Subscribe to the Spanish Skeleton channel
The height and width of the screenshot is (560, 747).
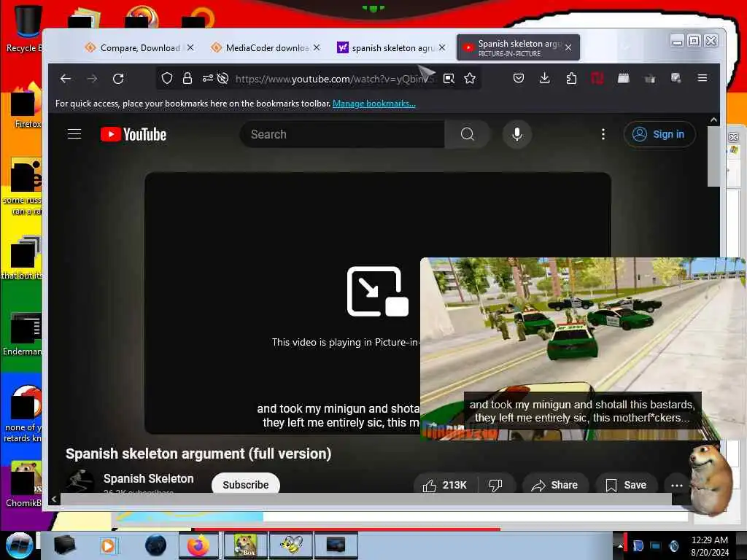(245, 484)
